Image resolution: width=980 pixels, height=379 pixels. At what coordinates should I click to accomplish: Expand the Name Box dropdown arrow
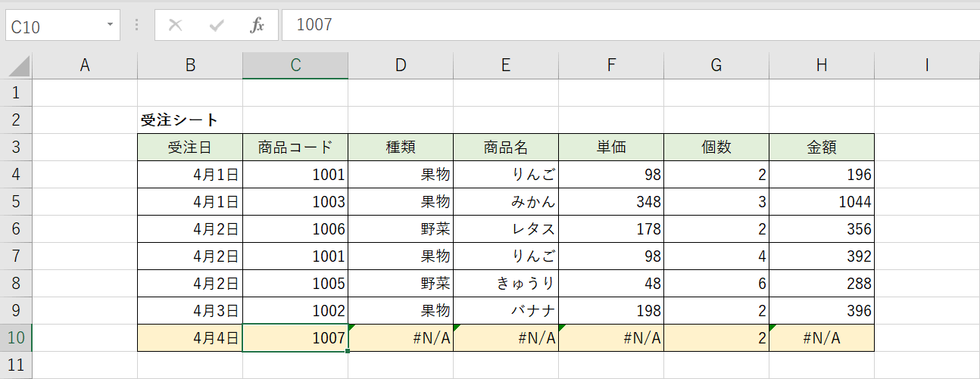(111, 25)
